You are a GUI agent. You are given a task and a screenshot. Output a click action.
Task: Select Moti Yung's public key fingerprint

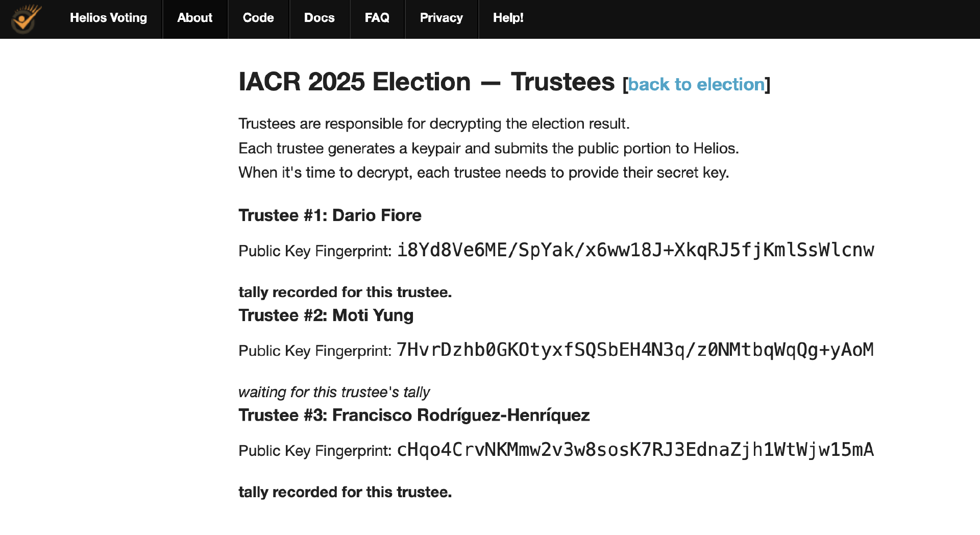[635, 350]
